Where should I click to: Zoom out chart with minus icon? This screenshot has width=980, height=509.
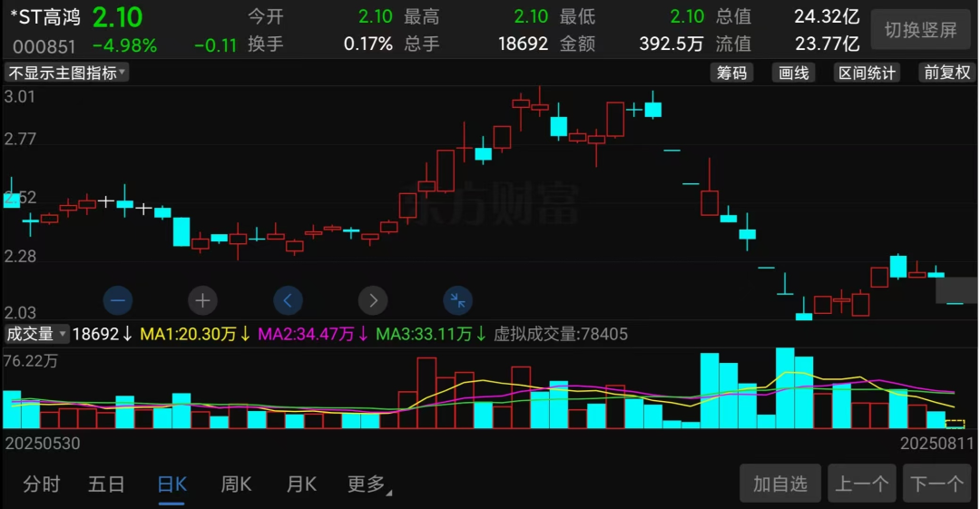tap(117, 301)
